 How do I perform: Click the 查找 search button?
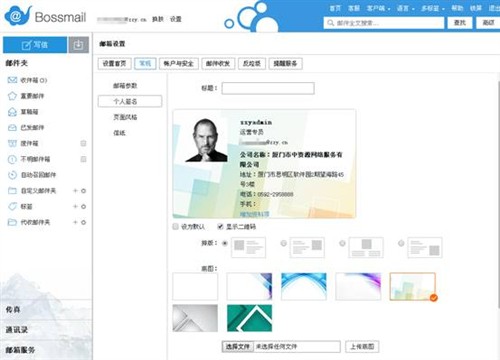(460, 23)
